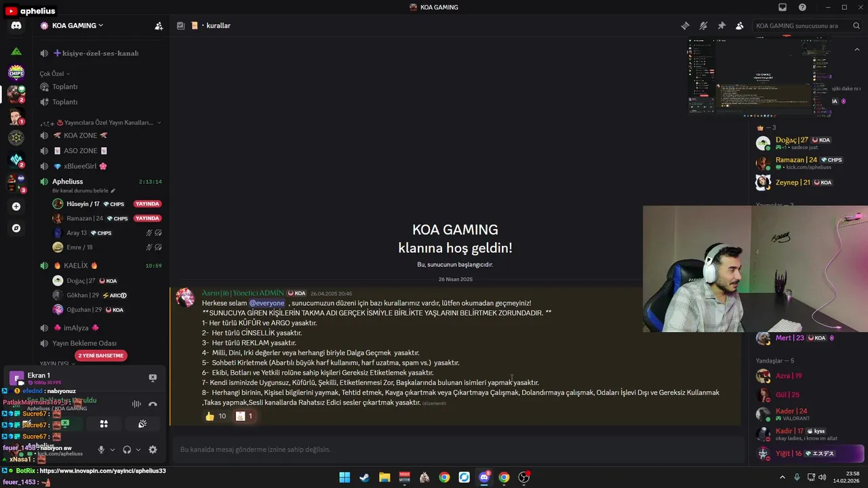The image size is (868, 488).
Task: Open channel browse icon left of kurallar
Action: pos(180,26)
